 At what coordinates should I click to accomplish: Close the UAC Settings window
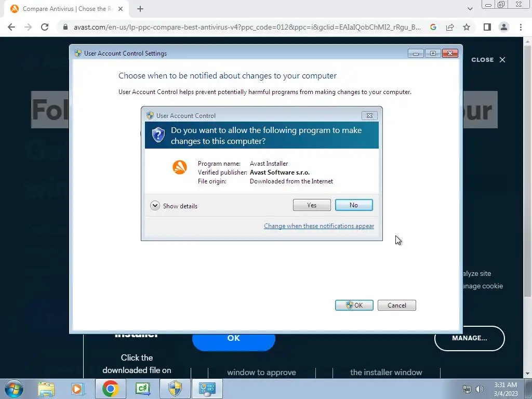click(x=450, y=54)
